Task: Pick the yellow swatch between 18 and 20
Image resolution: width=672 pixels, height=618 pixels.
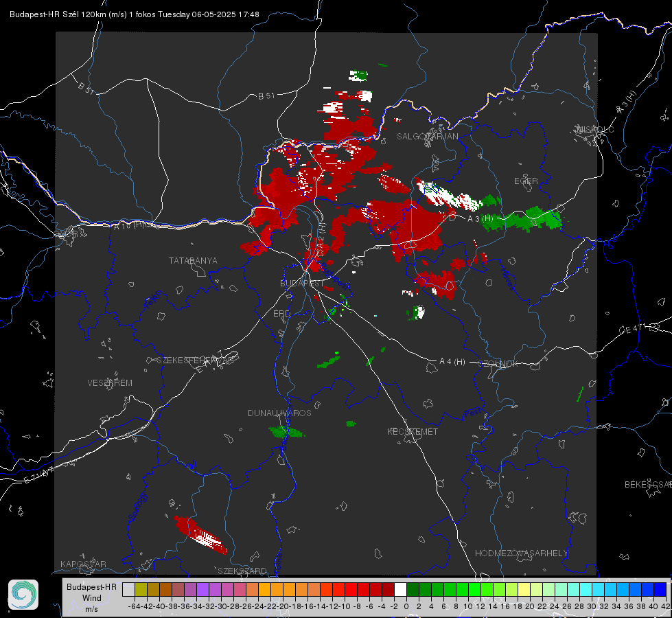Action: 524,589
